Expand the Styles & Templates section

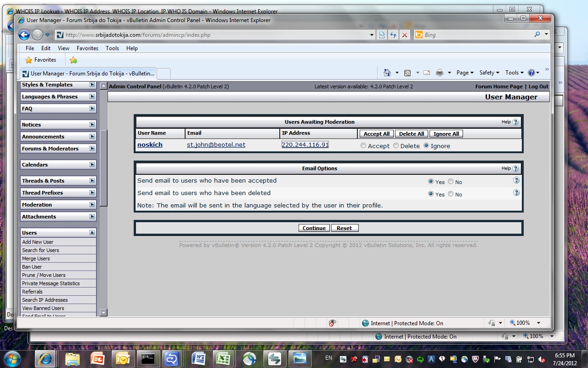coord(92,85)
